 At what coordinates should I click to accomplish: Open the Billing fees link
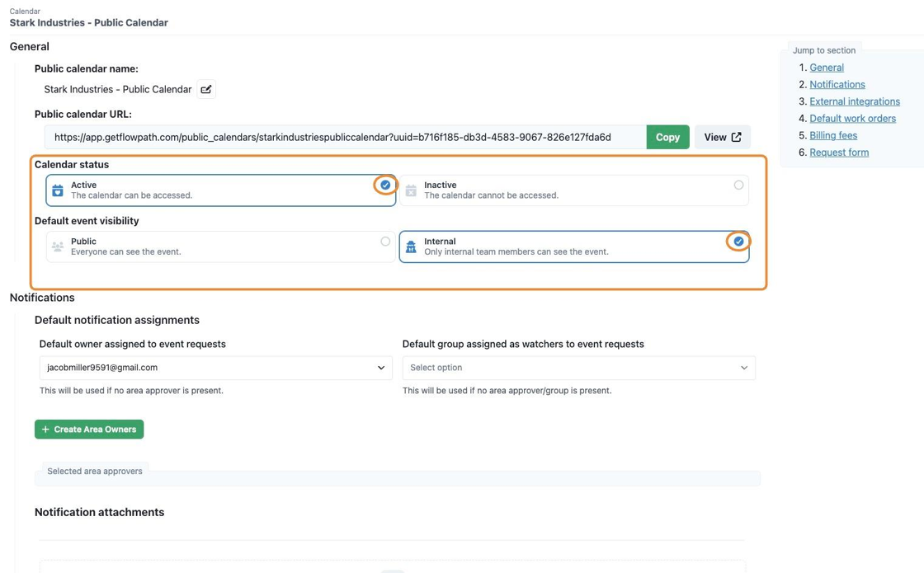coord(833,135)
